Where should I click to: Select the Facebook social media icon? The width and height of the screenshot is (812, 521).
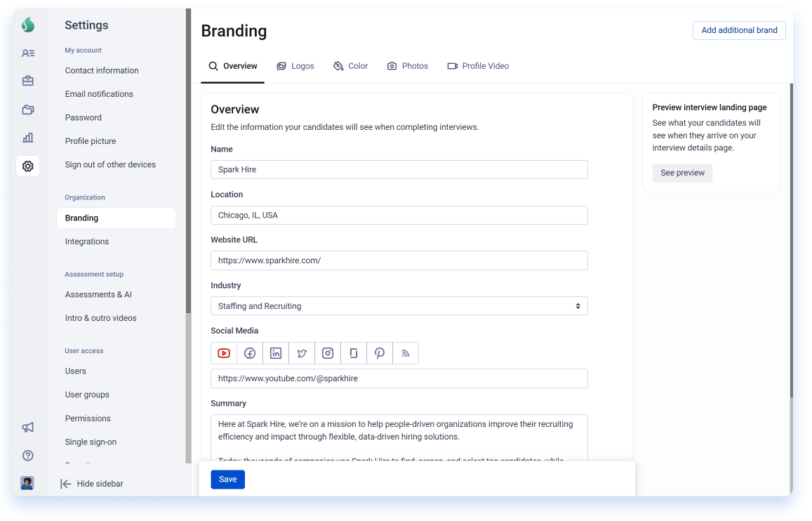click(x=250, y=353)
